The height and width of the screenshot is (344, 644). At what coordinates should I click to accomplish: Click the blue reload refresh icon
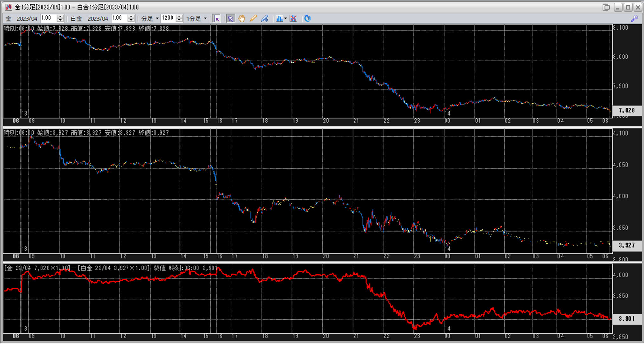[x=307, y=18]
